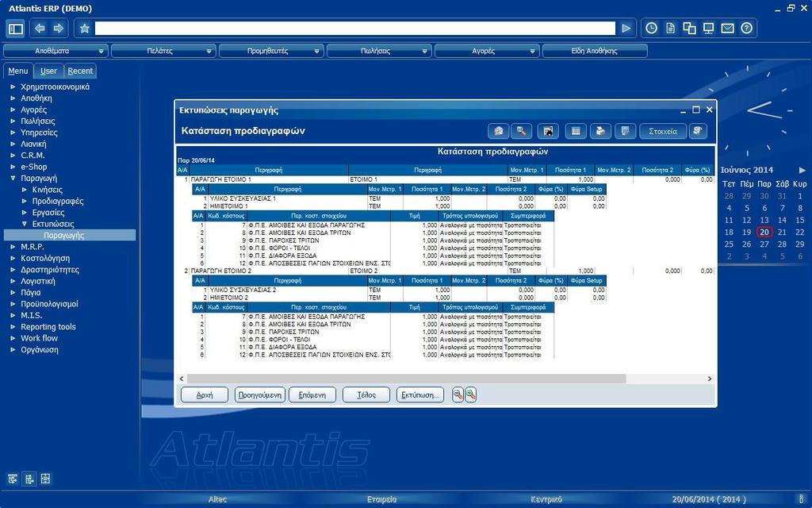The height and width of the screenshot is (508, 812).
Task: Click the Είδη Αποθήκης button
Action: pyautogui.click(x=595, y=52)
